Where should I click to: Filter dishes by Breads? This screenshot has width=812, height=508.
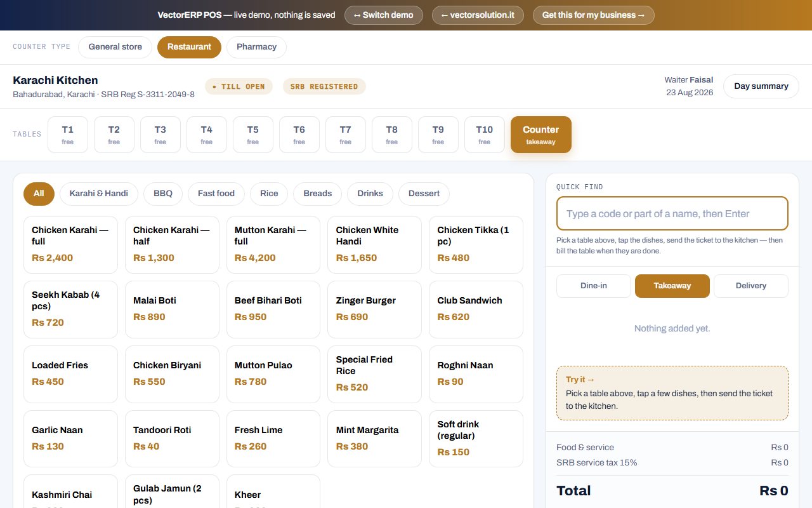point(318,194)
